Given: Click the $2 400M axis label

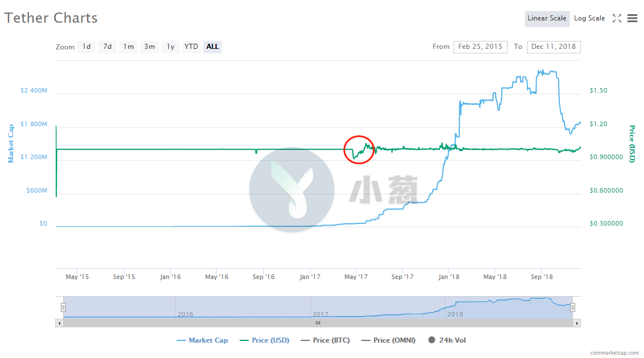Looking at the screenshot, I should click(34, 90).
